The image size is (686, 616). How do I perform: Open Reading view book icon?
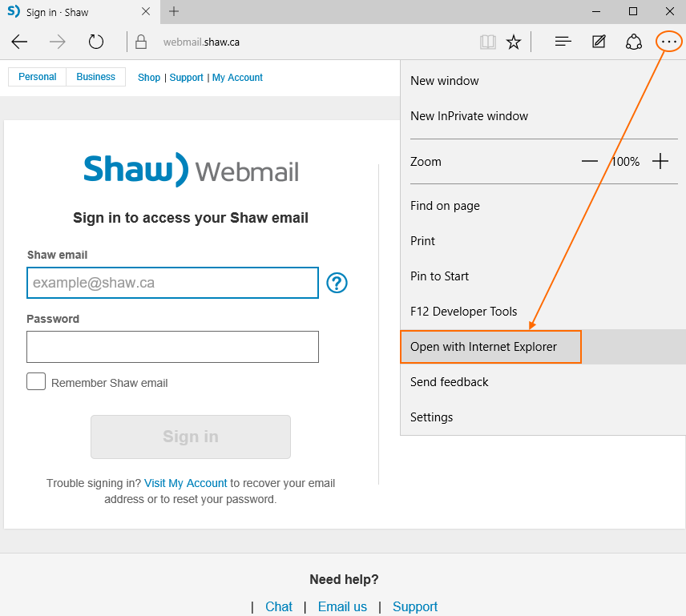click(487, 42)
